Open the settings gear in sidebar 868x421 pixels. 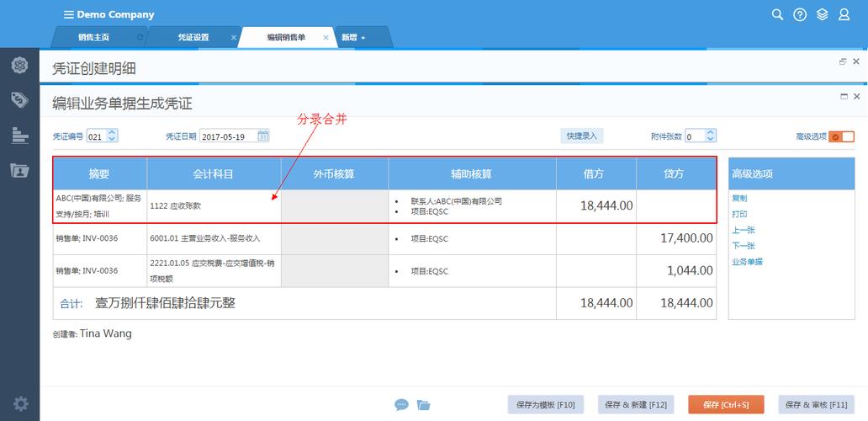click(x=20, y=404)
